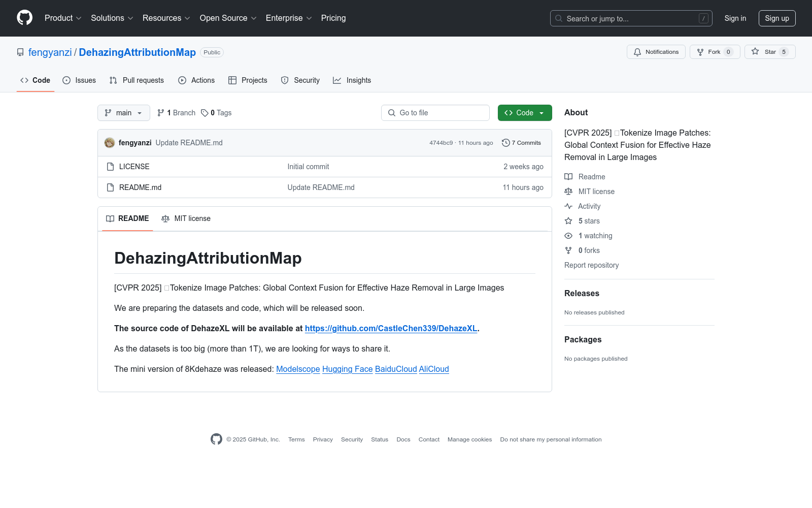
Task: Click the Report repository link
Action: [x=592, y=265]
